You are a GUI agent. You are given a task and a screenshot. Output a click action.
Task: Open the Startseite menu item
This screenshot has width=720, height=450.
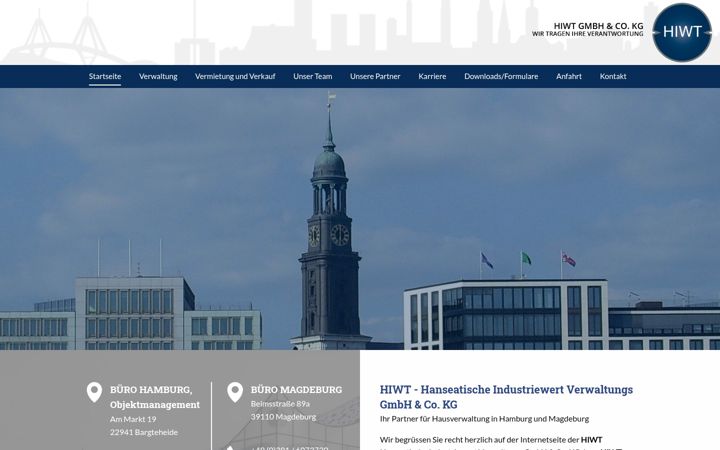click(x=105, y=76)
